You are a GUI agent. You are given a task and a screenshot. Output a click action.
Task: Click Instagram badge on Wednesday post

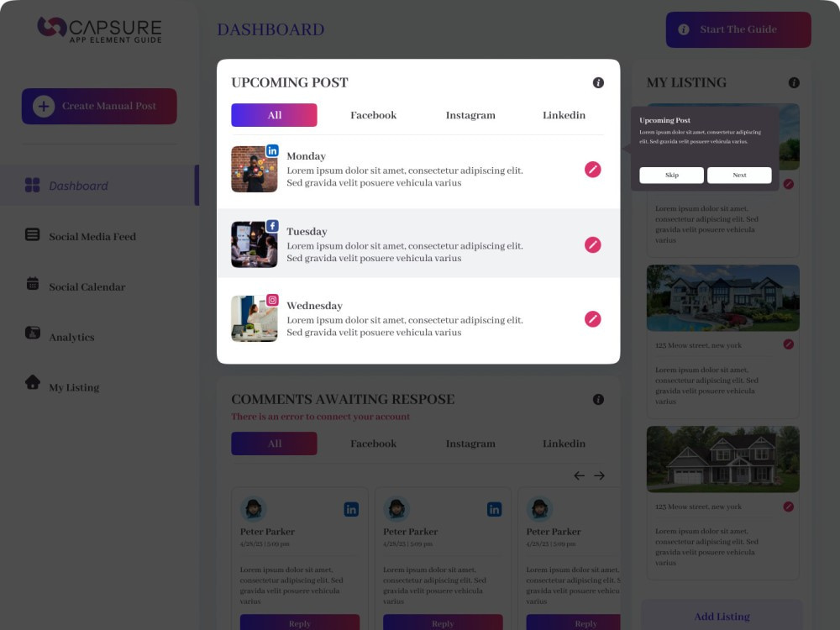272,300
